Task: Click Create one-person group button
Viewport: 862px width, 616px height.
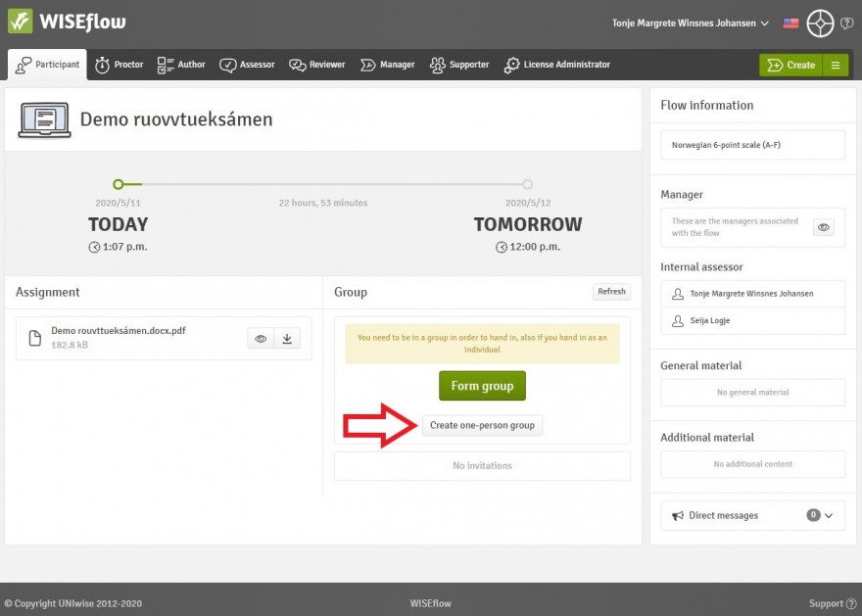Action: 482,425
